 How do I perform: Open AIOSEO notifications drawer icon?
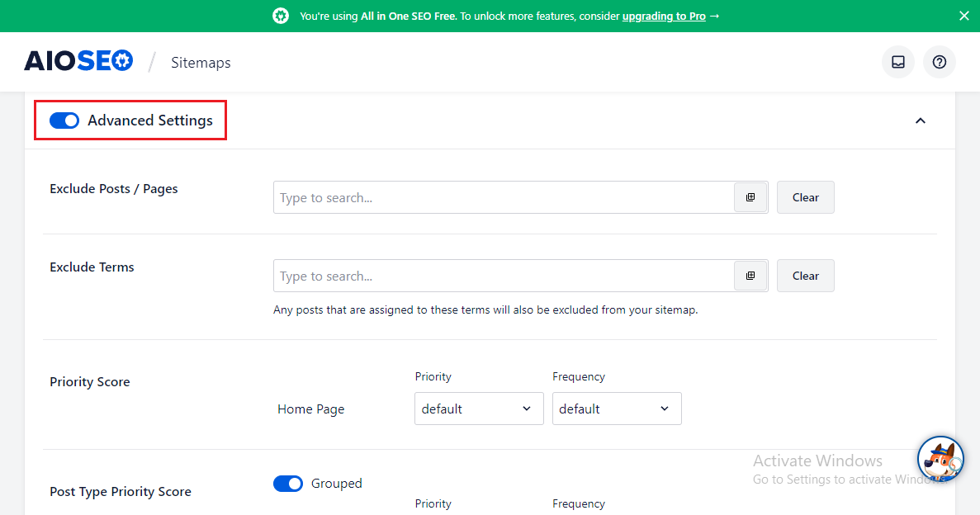click(x=897, y=62)
